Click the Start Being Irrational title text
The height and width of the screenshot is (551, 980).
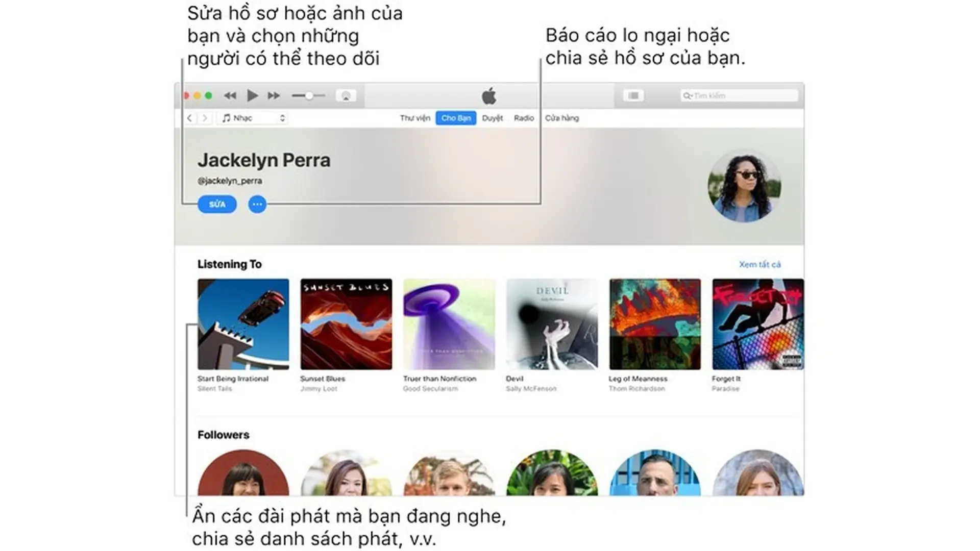233,379
